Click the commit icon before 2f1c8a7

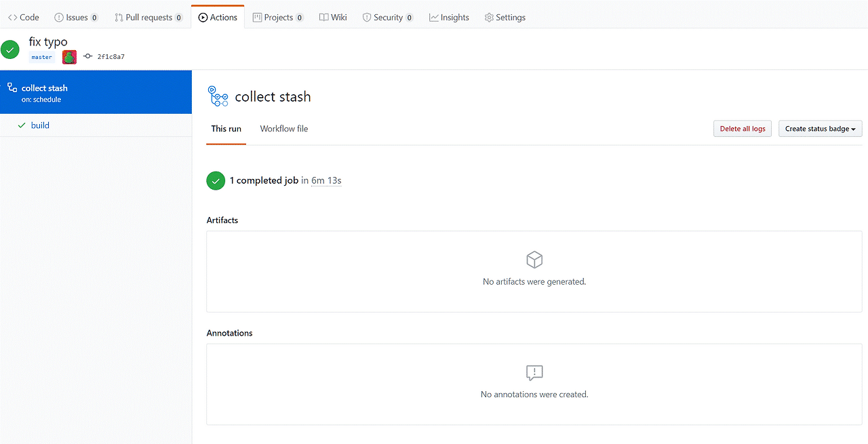(x=88, y=57)
